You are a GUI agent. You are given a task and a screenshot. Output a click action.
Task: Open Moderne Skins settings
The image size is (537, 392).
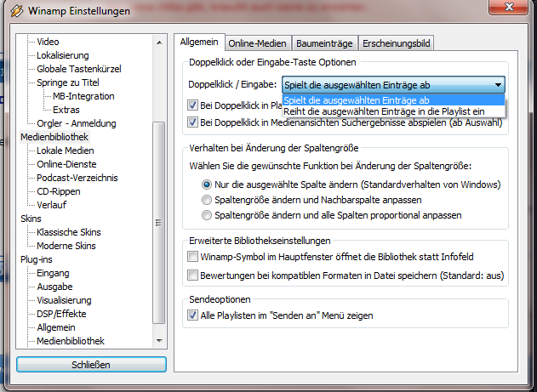(x=66, y=246)
